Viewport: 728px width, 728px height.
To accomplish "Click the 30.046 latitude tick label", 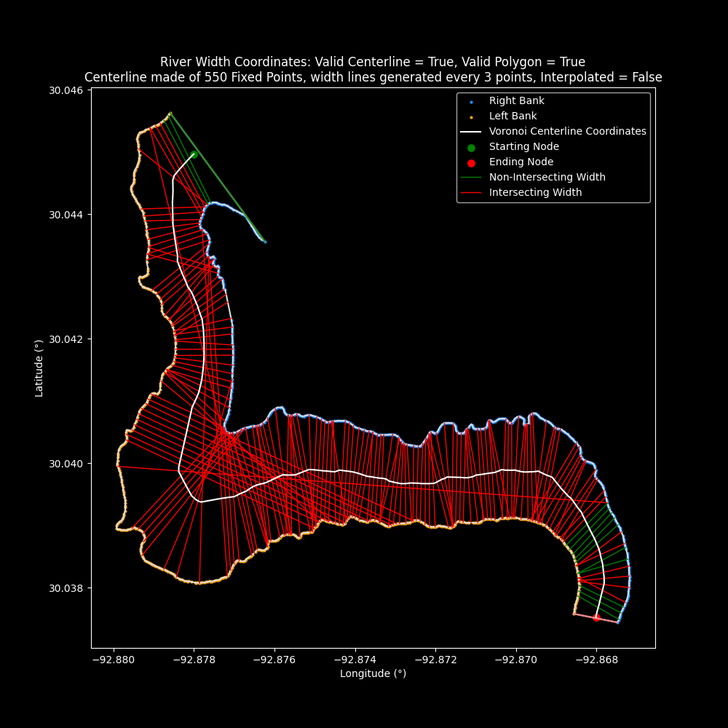I will click(66, 90).
